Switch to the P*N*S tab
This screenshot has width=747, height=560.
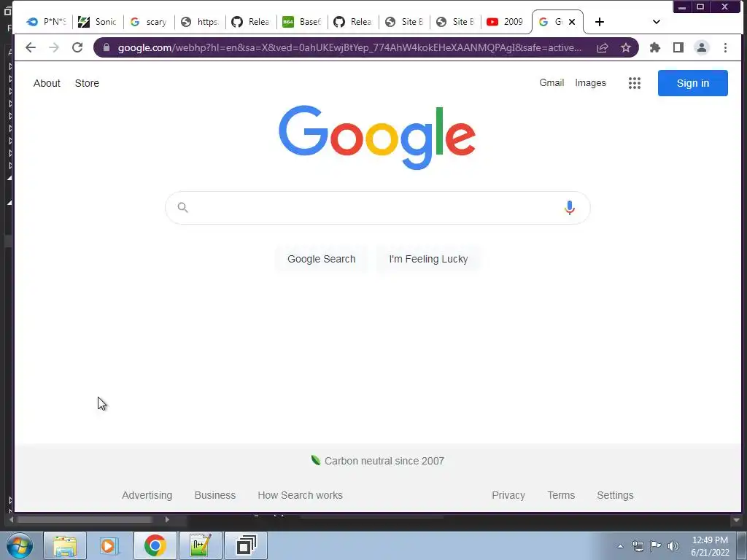[x=47, y=22]
